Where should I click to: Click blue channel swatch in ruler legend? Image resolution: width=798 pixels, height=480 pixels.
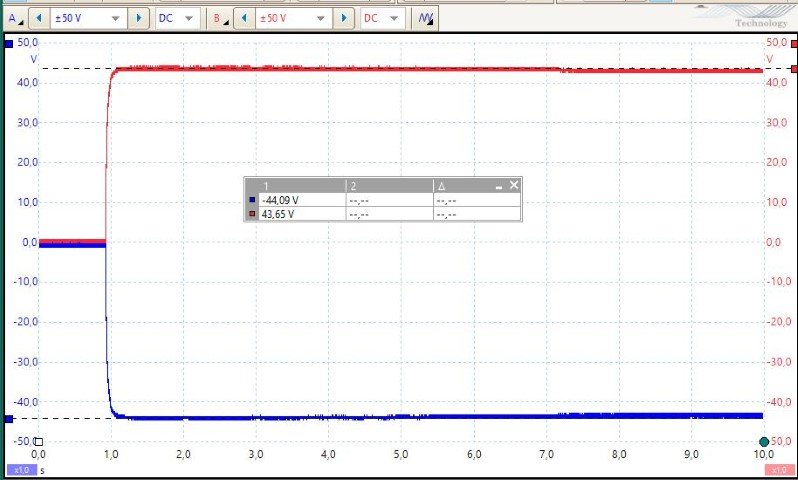252,200
